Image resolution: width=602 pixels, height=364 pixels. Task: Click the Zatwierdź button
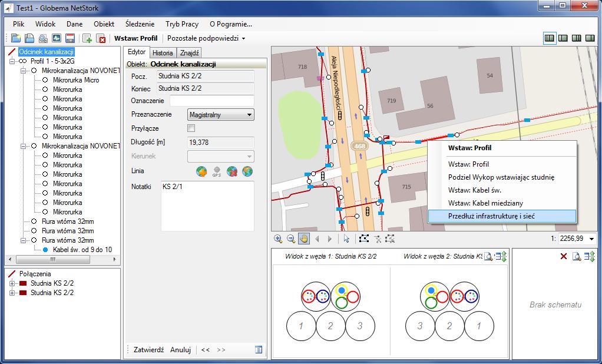[148, 350]
